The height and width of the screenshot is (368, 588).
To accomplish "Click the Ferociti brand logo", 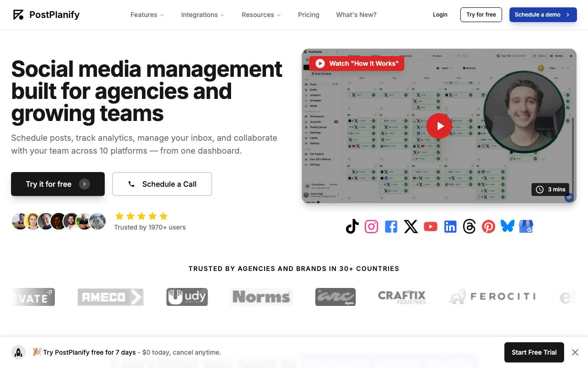I will point(492,297).
